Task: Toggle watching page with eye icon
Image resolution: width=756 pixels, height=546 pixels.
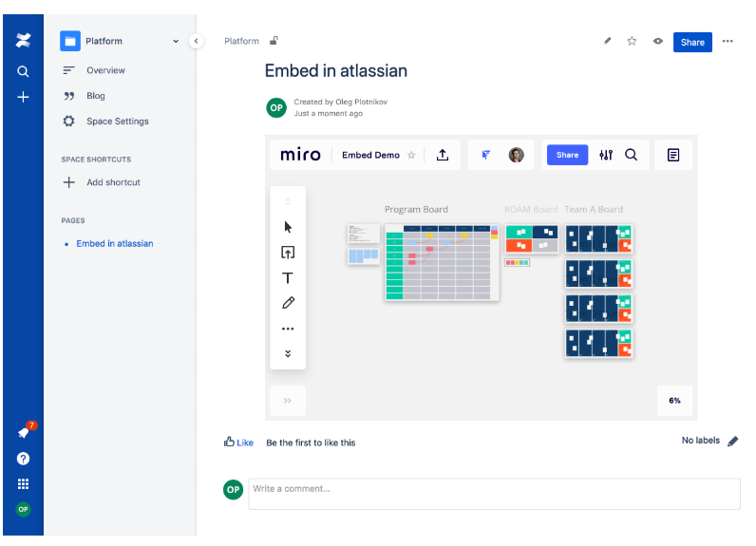Action: point(657,41)
